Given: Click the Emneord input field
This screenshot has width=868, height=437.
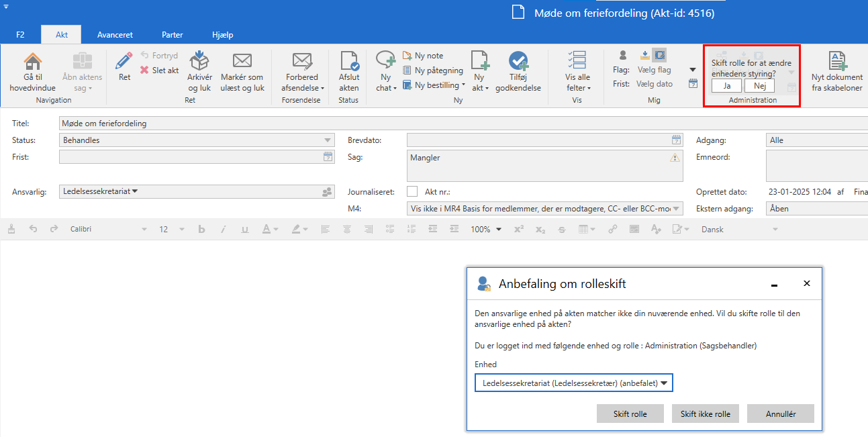Looking at the screenshot, I should [x=817, y=166].
